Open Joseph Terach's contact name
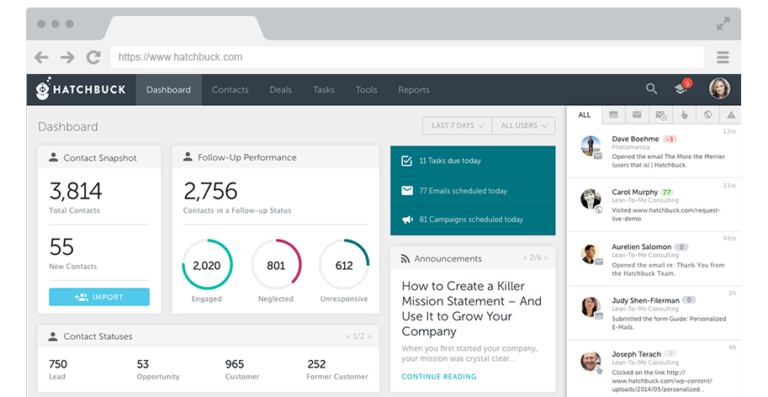The width and height of the screenshot is (768, 397). coord(636,354)
